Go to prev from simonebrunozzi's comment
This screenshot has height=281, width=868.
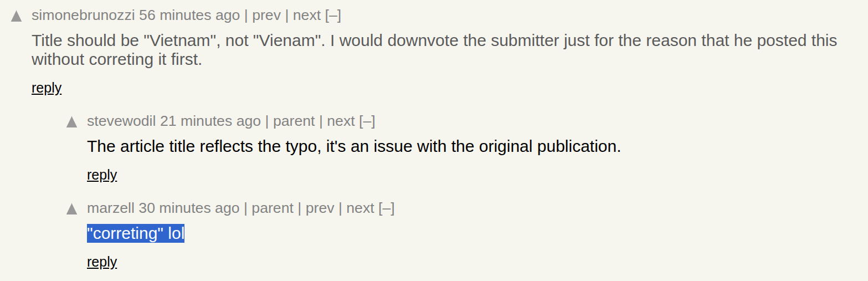click(x=266, y=16)
